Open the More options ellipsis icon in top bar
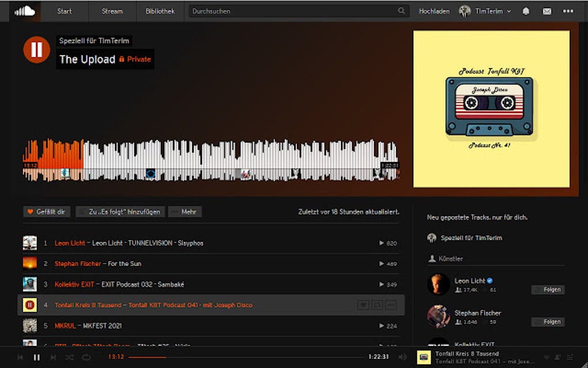 (567, 11)
